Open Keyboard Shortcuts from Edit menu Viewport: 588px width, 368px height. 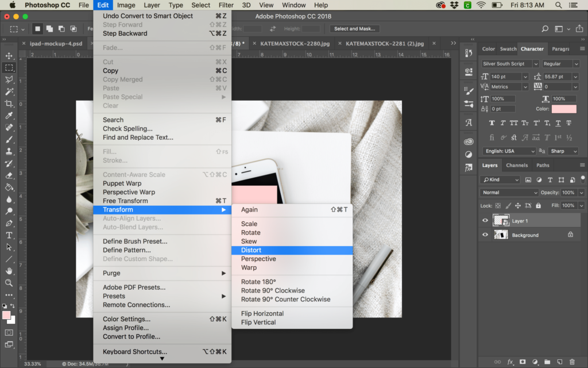(163, 352)
